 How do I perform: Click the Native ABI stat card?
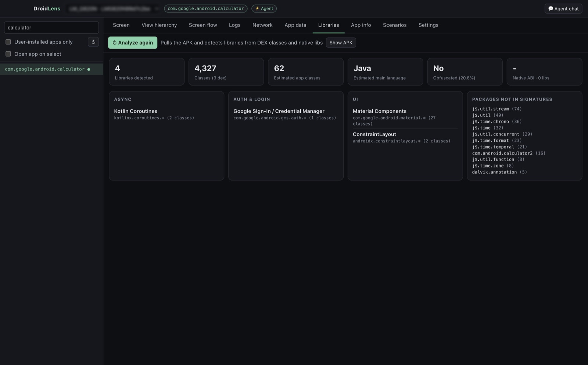coord(544,72)
